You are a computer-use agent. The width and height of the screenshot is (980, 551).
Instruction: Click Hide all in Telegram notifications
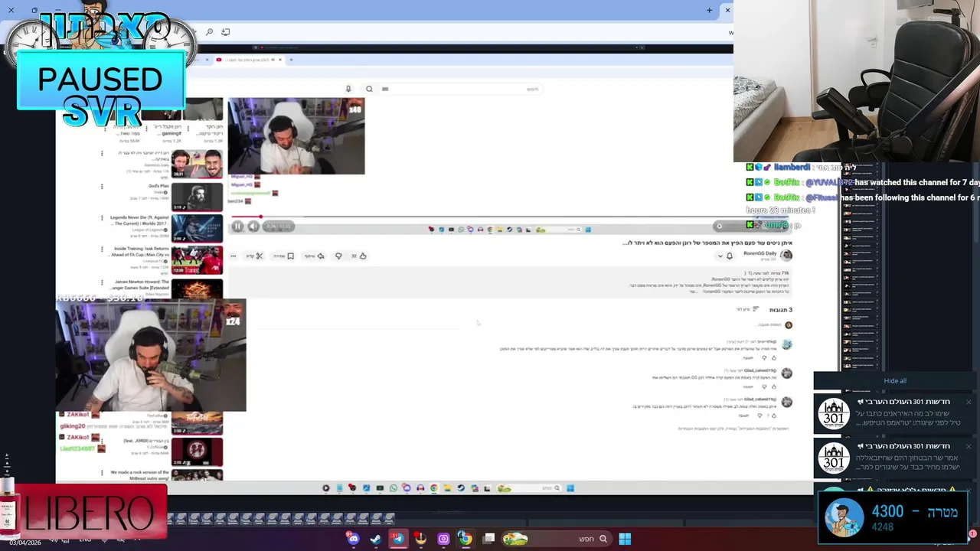895,380
